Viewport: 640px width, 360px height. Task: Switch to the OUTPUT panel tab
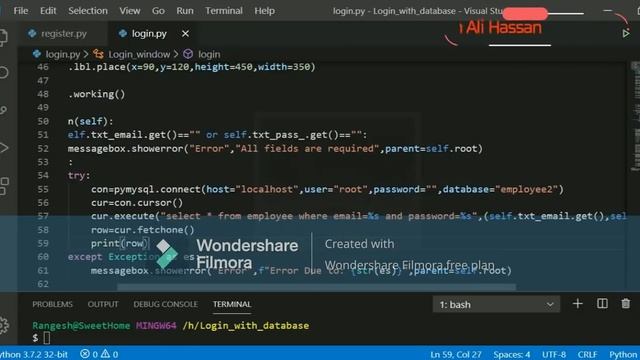point(103,304)
